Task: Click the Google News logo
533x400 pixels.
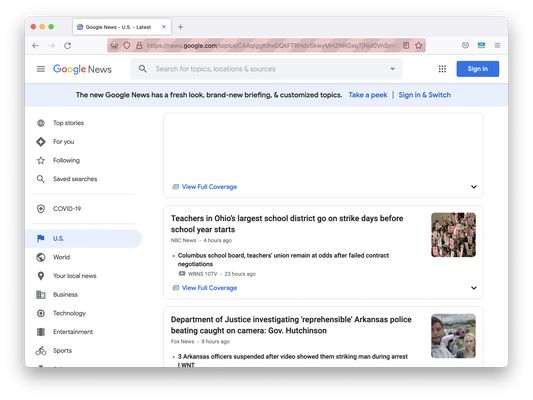Action: (82, 69)
